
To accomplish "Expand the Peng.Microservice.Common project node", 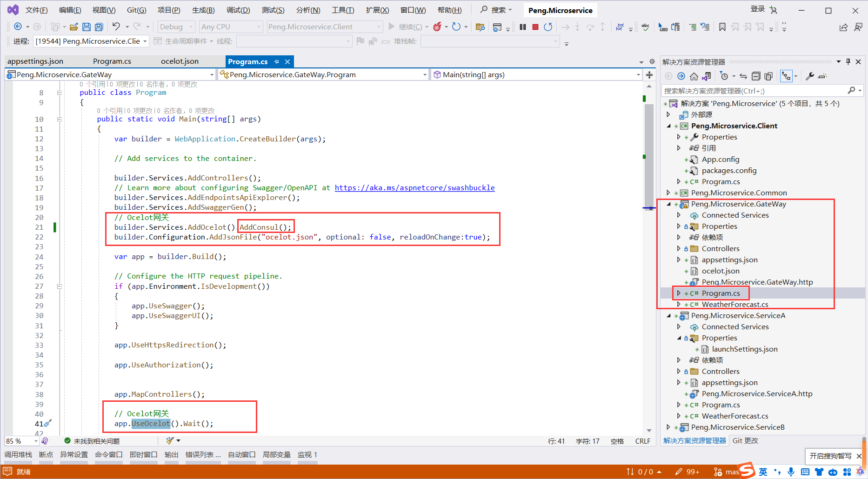I will (669, 193).
